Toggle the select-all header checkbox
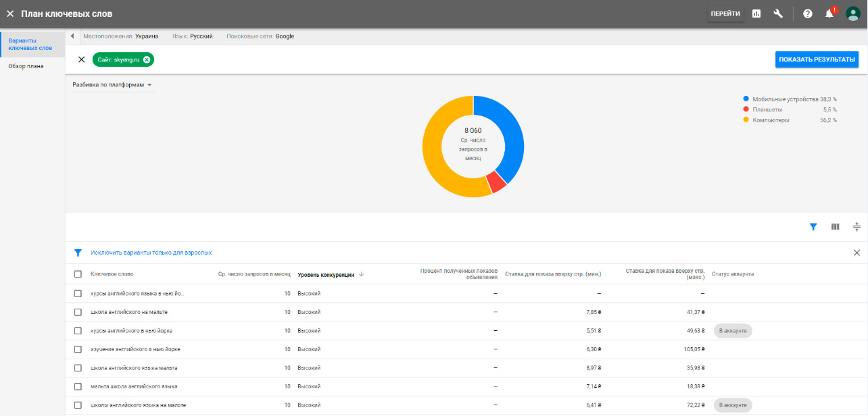Viewport: 868px width, 416px height. tap(78, 274)
